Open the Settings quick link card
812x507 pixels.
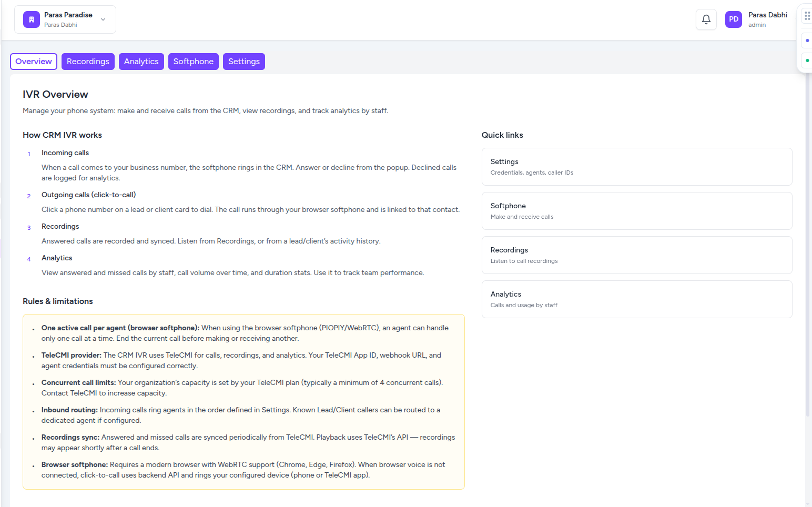tap(637, 167)
